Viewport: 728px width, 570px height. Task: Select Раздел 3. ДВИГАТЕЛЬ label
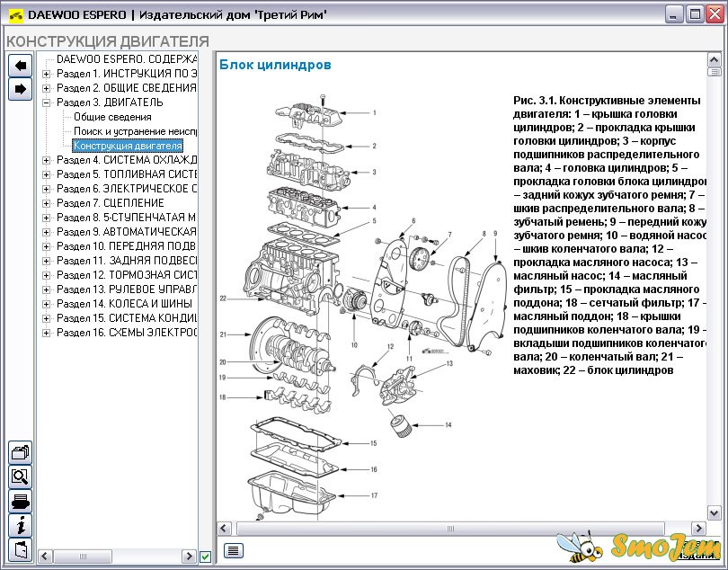[110, 102]
